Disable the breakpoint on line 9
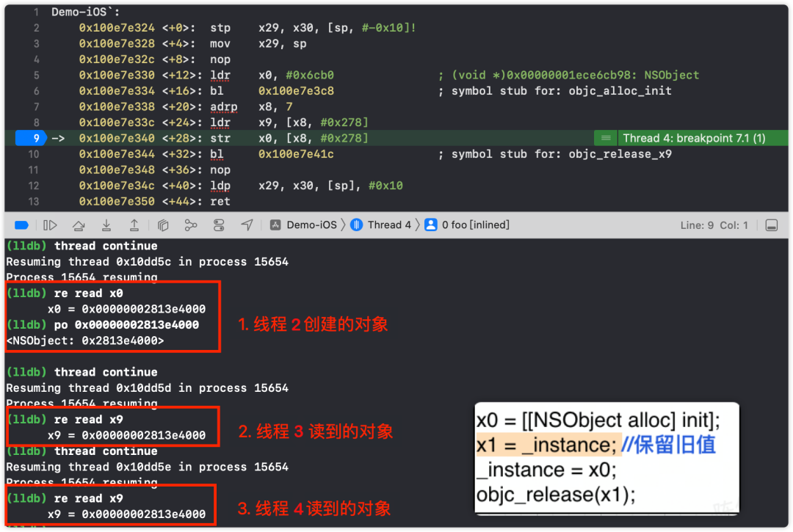The height and width of the screenshot is (532, 793). click(29, 138)
